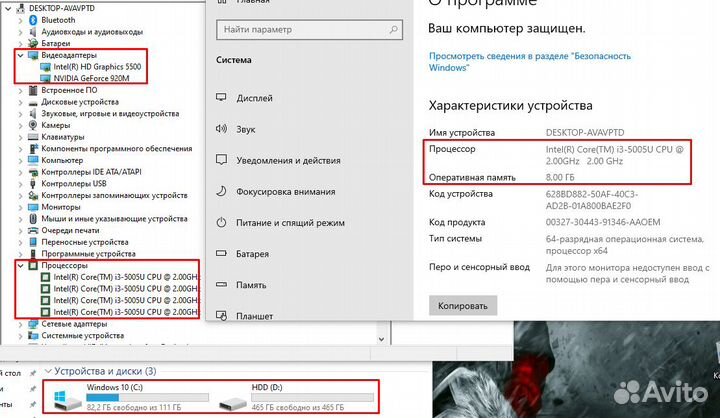Image resolution: width=720 pixels, height=418 pixels.
Task: Click the audio inputs and outputs speaker icon
Action: pyautogui.click(x=33, y=32)
